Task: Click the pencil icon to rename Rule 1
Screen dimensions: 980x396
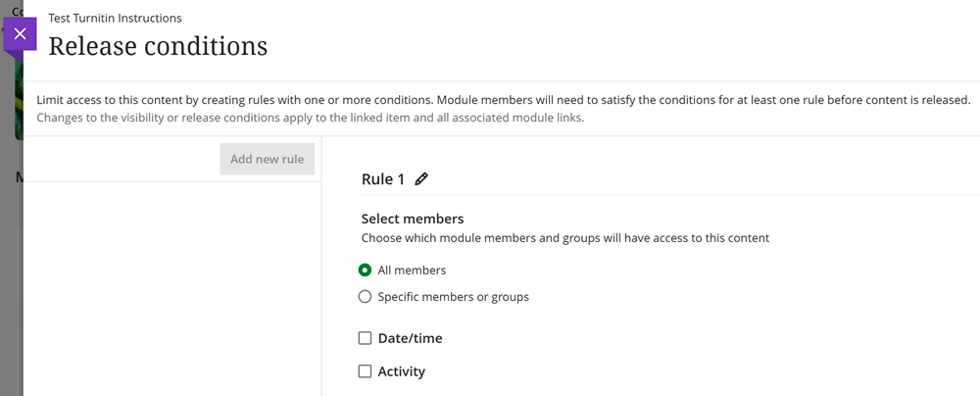Action: (421, 179)
